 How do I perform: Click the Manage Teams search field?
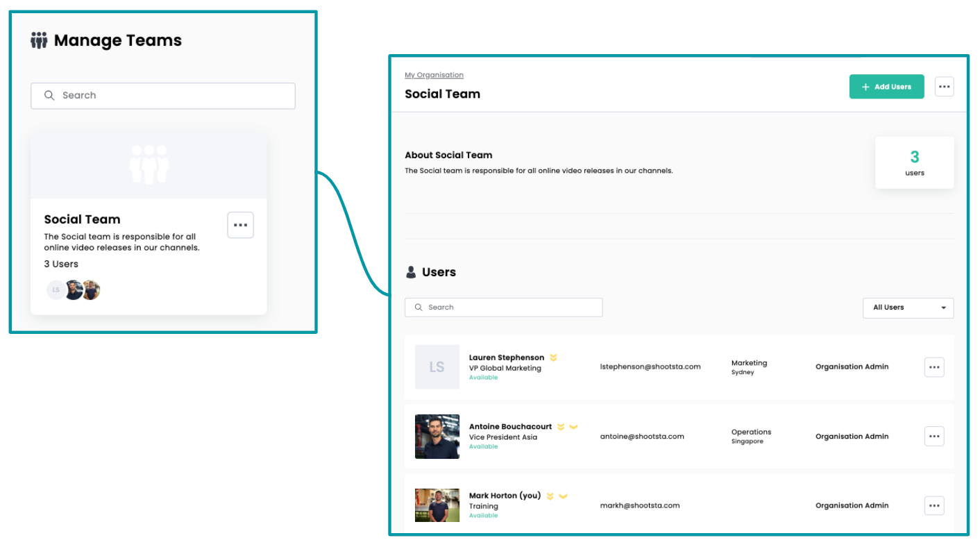click(163, 96)
